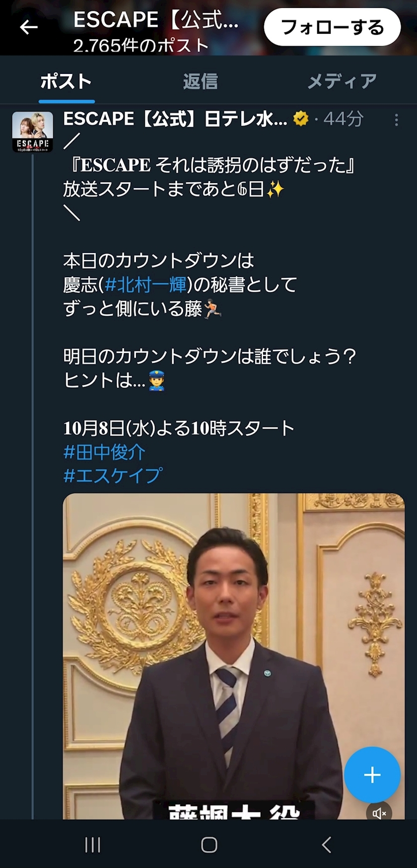Open the #北村一輝 hashtag link

tap(145, 284)
